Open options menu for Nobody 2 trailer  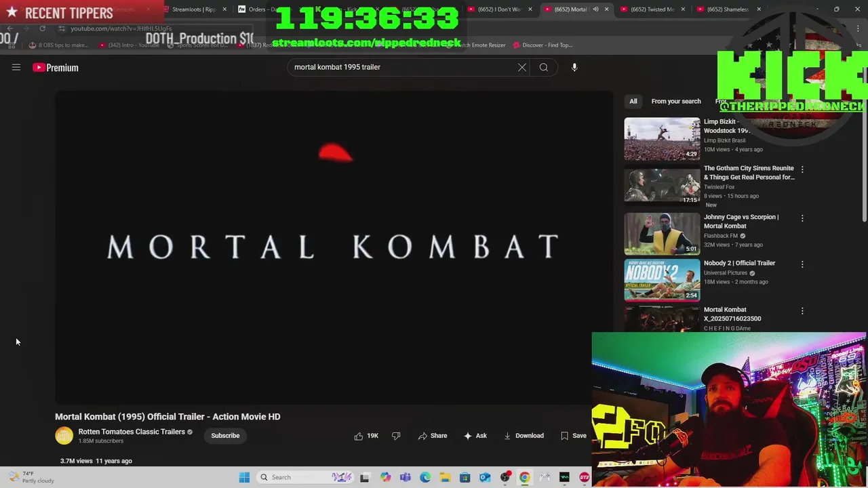click(x=802, y=264)
